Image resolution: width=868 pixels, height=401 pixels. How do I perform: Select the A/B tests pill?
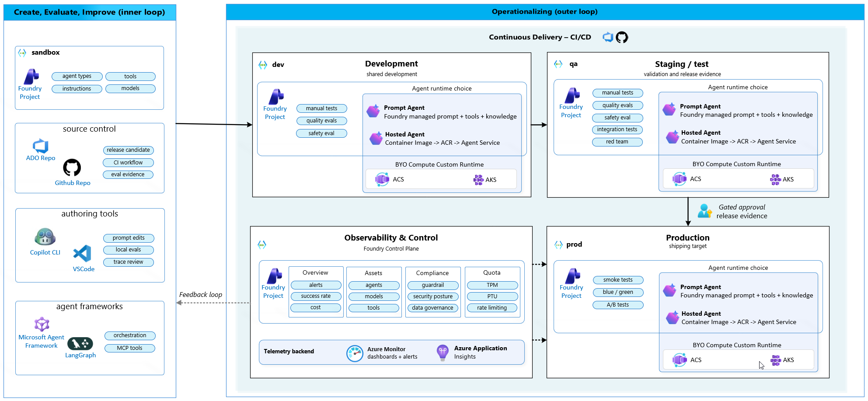pyautogui.click(x=618, y=305)
